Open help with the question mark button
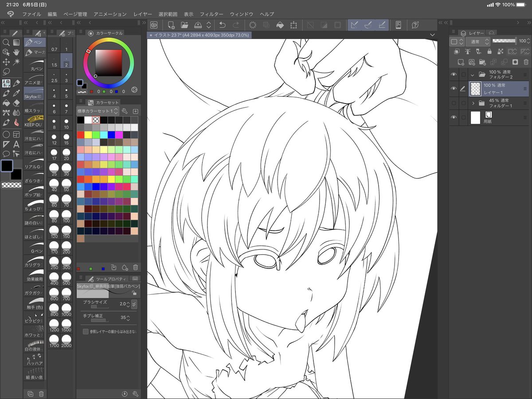 [x=415, y=25]
